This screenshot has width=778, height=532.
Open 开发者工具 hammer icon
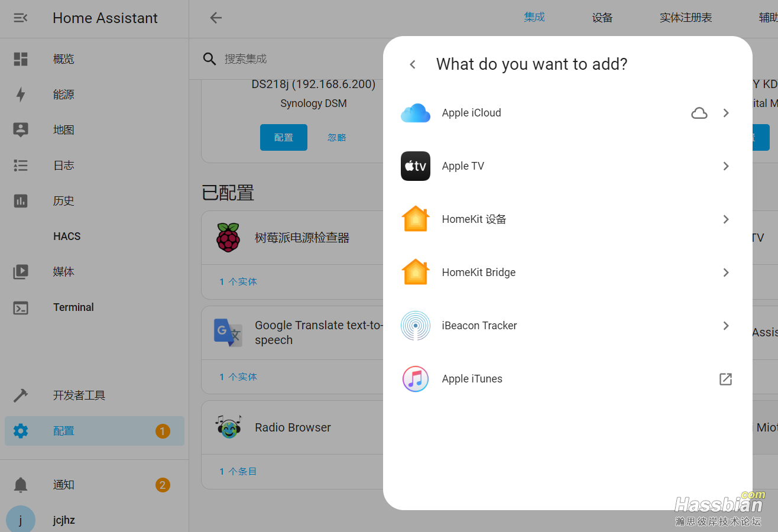(21, 395)
